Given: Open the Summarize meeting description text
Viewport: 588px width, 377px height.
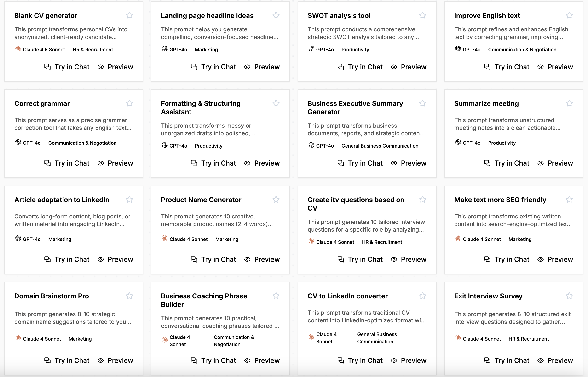Looking at the screenshot, I should tap(507, 124).
